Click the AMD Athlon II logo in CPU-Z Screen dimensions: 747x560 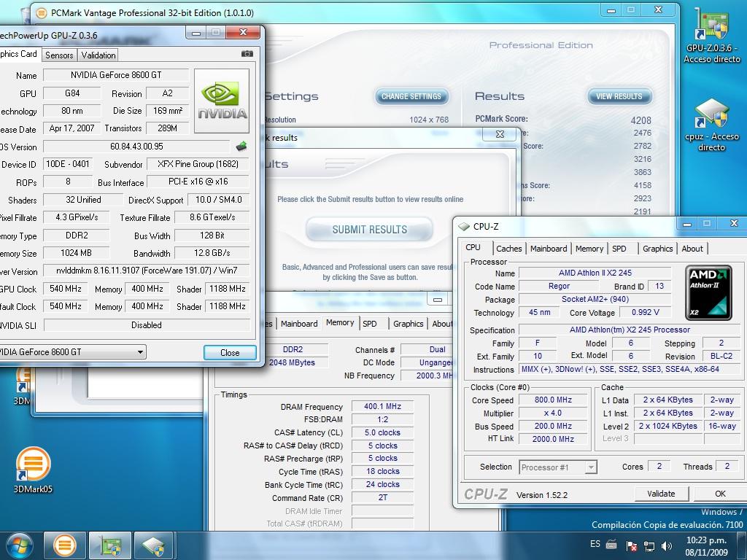(x=708, y=292)
